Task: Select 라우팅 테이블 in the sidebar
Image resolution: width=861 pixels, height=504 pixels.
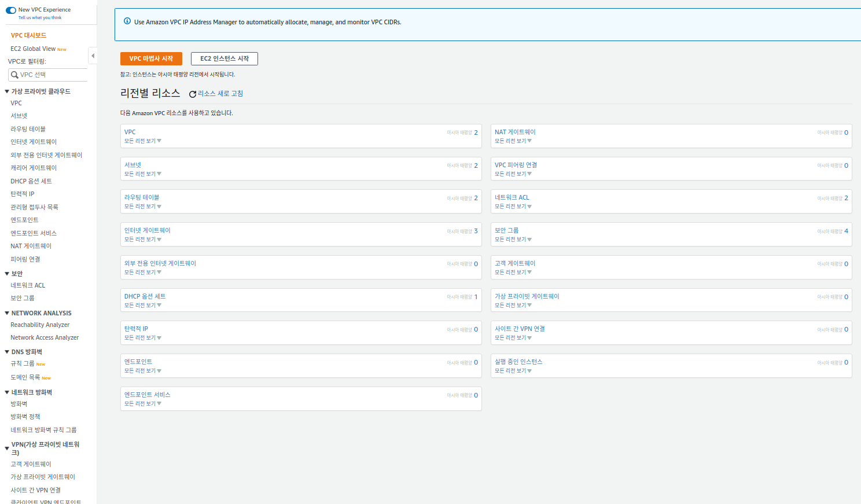Action: [x=28, y=129]
